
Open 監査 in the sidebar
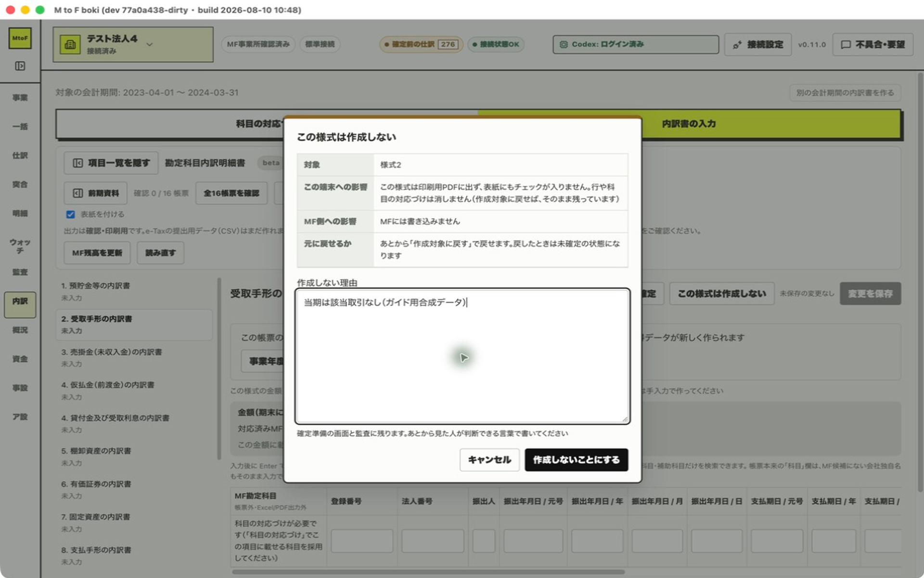click(x=20, y=272)
